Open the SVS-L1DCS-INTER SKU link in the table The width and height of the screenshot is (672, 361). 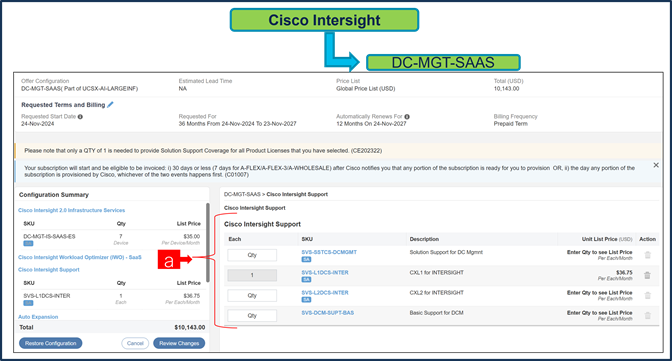click(325, 272)
